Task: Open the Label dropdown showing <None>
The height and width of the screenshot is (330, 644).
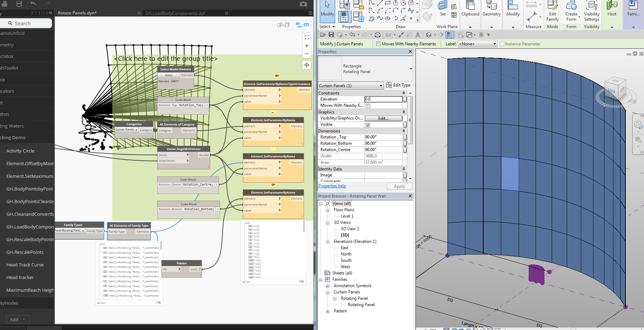Action: 478,44
